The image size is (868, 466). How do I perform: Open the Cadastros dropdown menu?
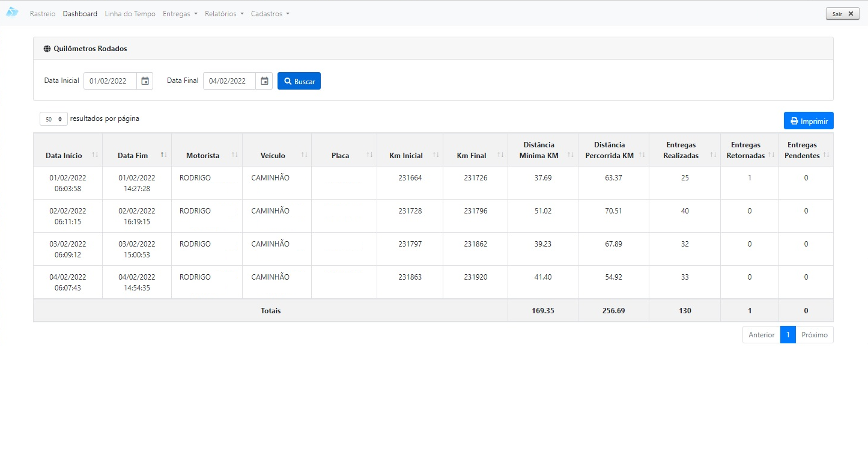click(270, 14)
